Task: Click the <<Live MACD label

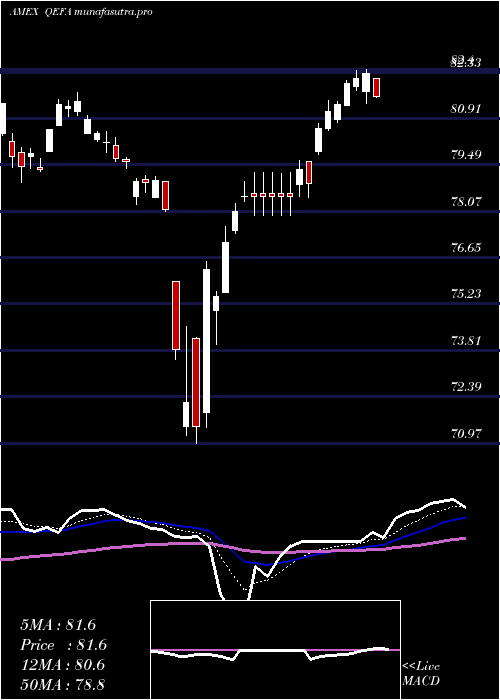Action: click(x=421, y=673)
